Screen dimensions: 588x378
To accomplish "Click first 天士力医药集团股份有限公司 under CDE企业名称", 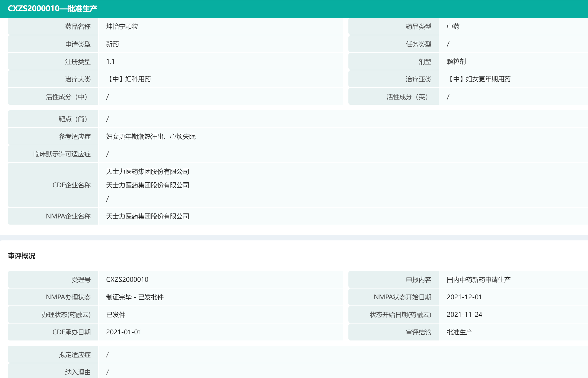I will click(x=147, y=171).
